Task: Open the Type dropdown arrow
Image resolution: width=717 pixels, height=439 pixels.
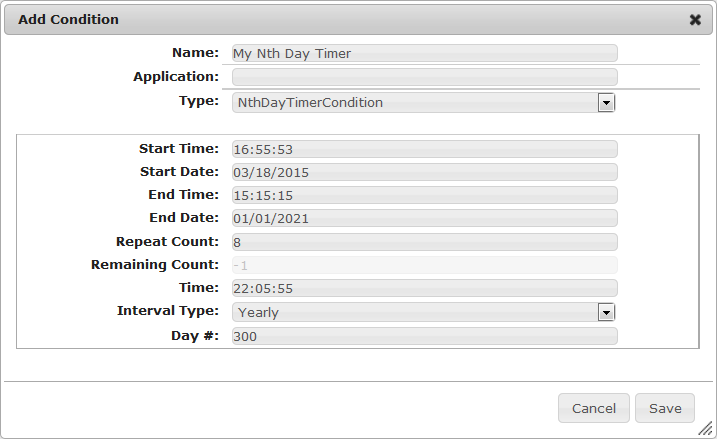Action: tap(605, 102)
